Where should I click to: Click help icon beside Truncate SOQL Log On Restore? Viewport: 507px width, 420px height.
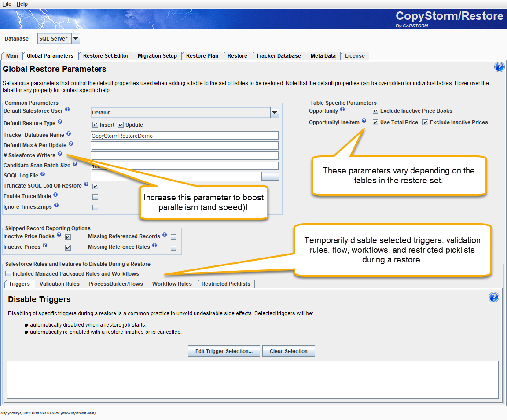(x=86, y=184)
